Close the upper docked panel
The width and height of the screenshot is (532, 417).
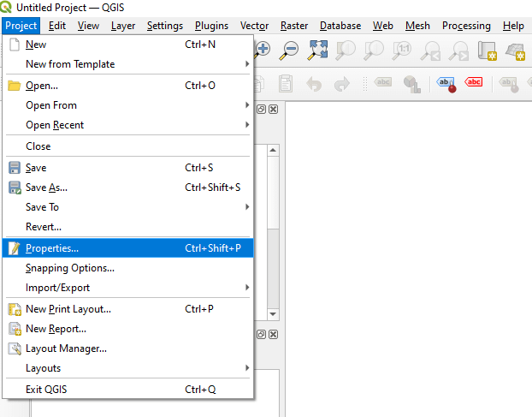tap(273, 110)
